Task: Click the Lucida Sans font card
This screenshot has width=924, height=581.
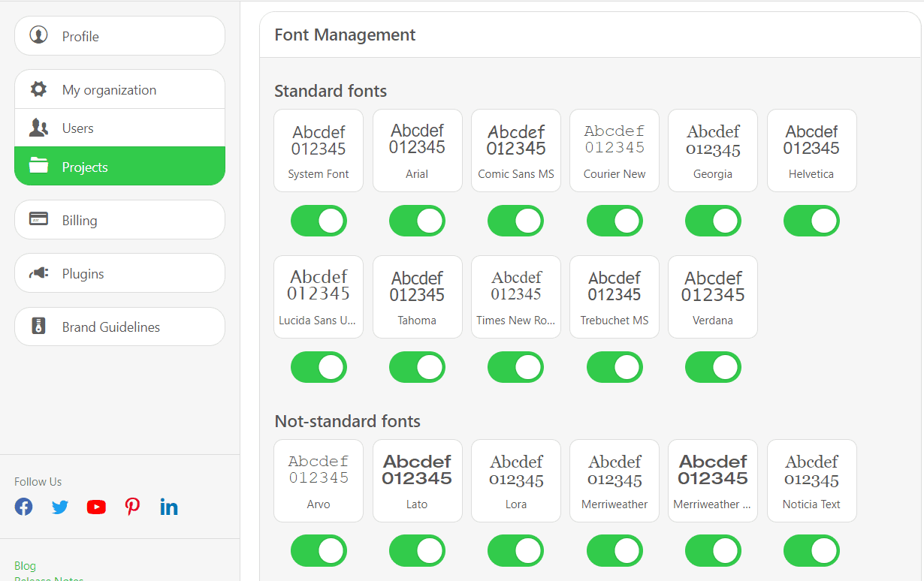Action: pyautogui.click(x=319, y=297)
